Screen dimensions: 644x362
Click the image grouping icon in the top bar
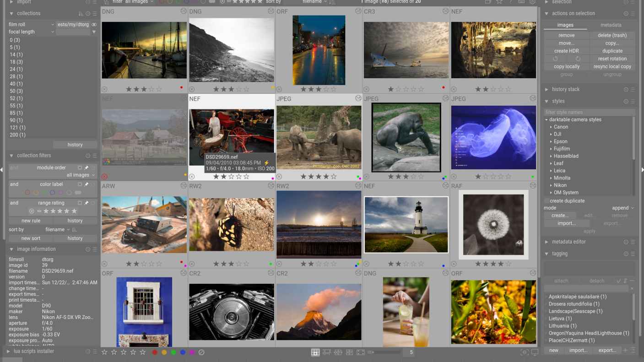[487, 2]
